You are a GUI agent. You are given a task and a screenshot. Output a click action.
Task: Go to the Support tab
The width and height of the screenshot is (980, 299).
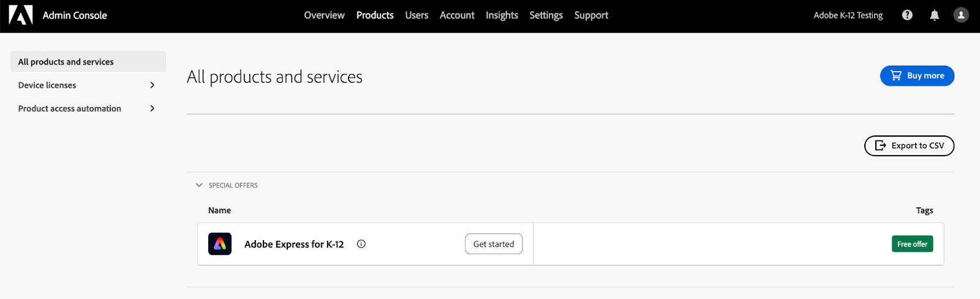591,15
